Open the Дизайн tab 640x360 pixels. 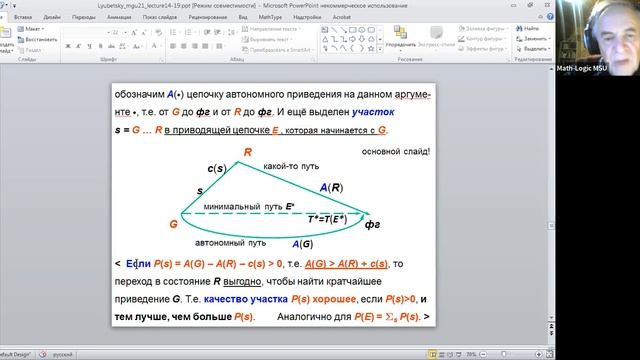coord(52,17)
